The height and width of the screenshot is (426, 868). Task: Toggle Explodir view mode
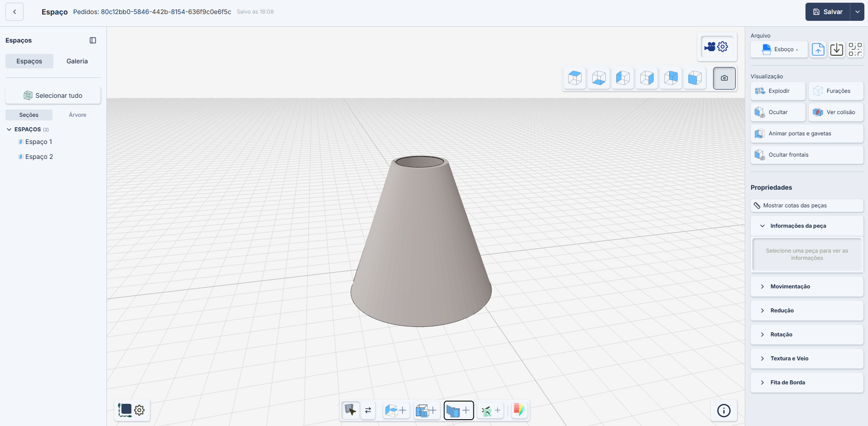tap(778, 91)
